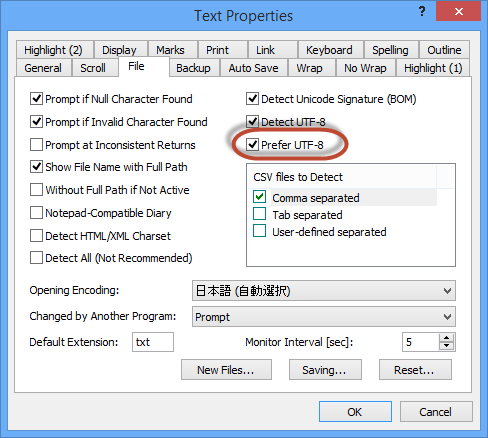Image resolution: width=488 pixels, height=438 pixels.
Task: Select the Auto Save tab
Action: coord(253,68)
